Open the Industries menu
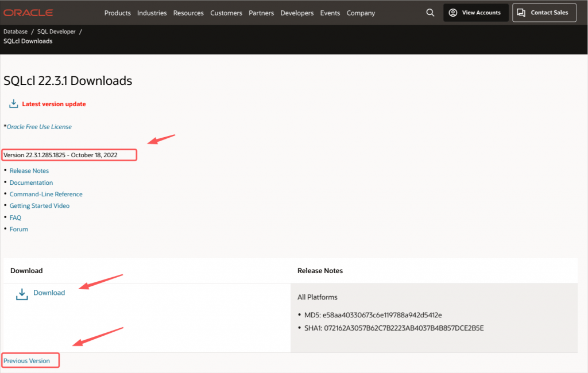This screenshot has width=588, height=373. pyautogui.click(x=152, y=13)
